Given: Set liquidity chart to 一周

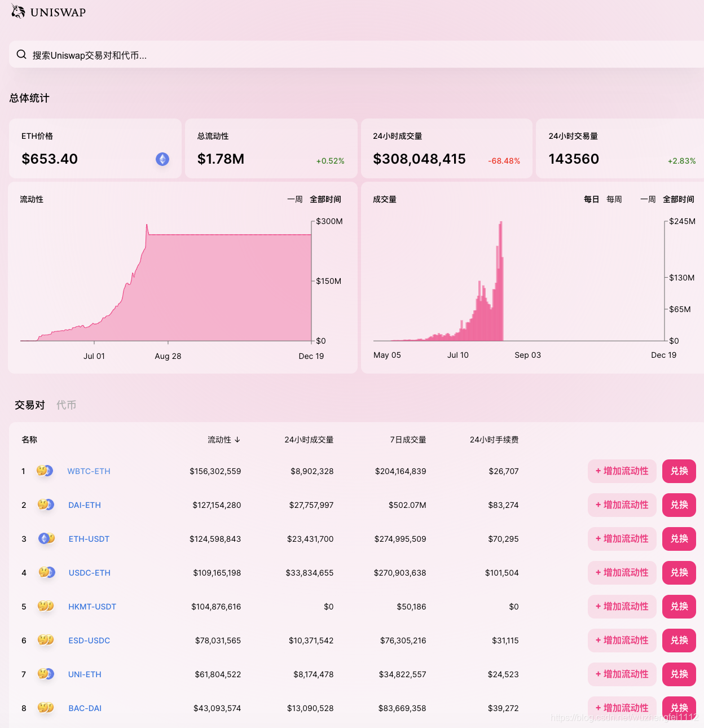Looking at the screenshot, I should tap(295, 199).
